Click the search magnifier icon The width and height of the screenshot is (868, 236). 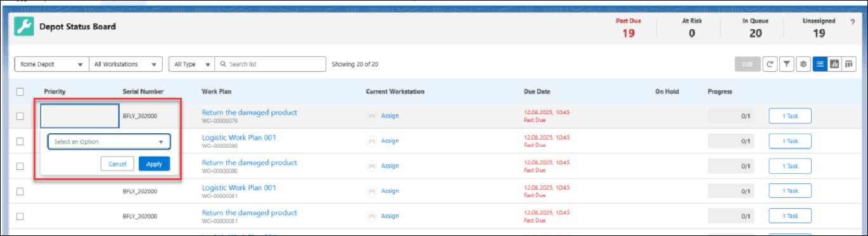click(x=223, y=64)
